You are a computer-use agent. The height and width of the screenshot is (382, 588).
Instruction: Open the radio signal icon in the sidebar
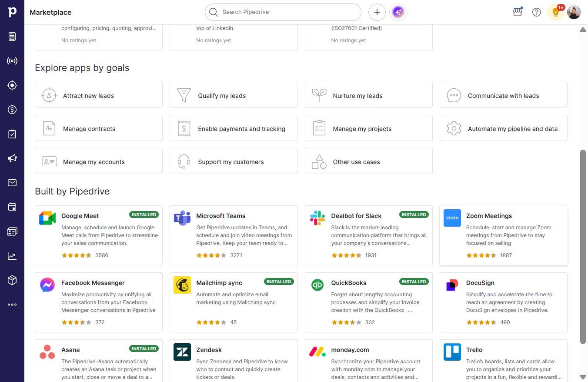[x=12, y=61]
